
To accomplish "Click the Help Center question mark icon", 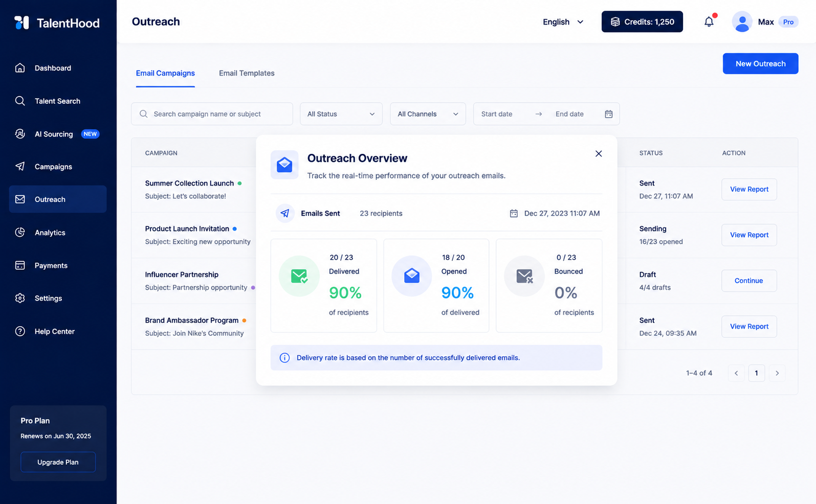I will click(20, 331).
